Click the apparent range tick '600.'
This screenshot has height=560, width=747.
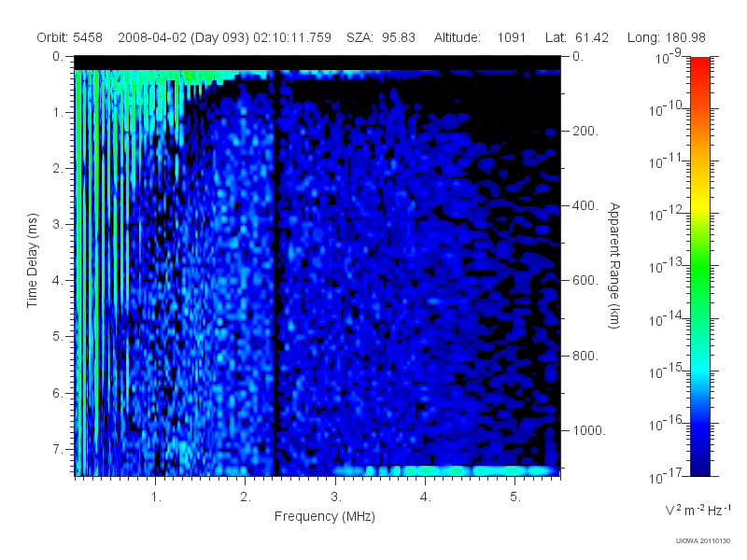(585, 281)
